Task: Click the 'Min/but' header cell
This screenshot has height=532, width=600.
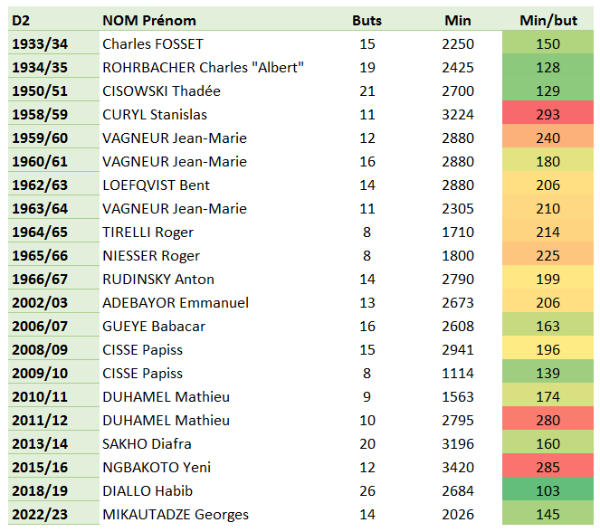Action: click(548, 20)
